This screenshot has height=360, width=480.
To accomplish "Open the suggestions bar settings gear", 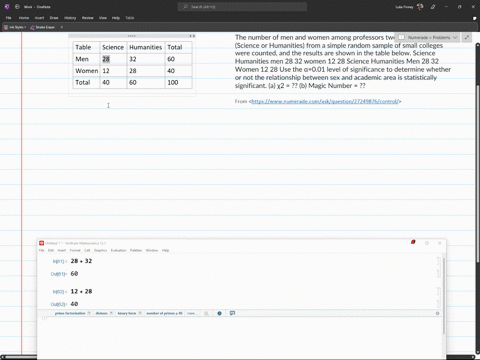I will coord(437,313).
